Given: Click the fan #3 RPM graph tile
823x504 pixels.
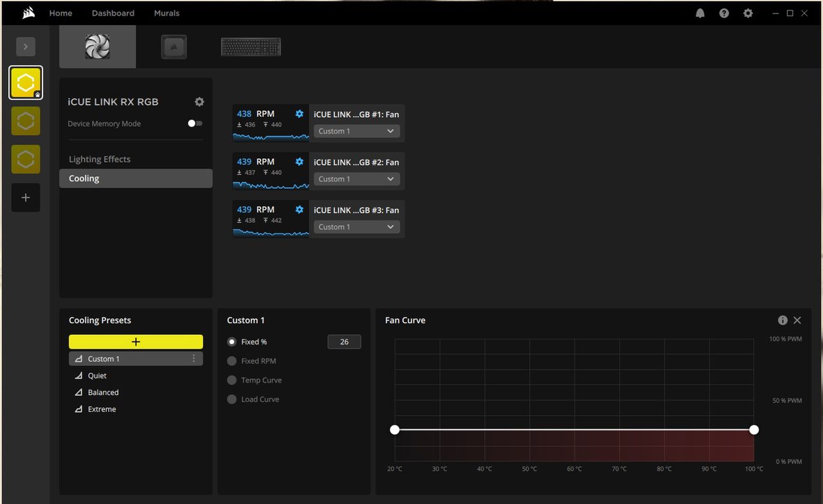Looking at the screenshot, I should pyautogui.click(x=271, y=219).
